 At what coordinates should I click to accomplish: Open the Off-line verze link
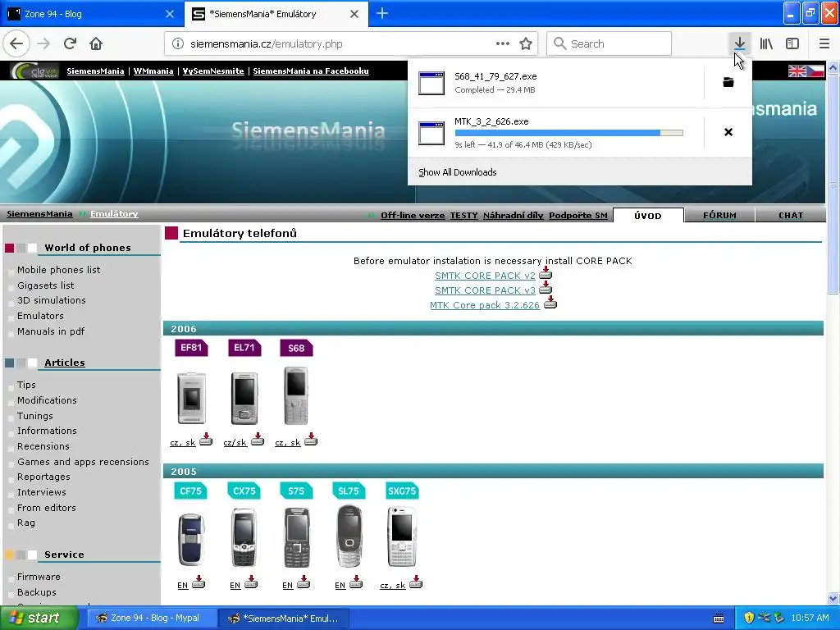tap(413, 216)
